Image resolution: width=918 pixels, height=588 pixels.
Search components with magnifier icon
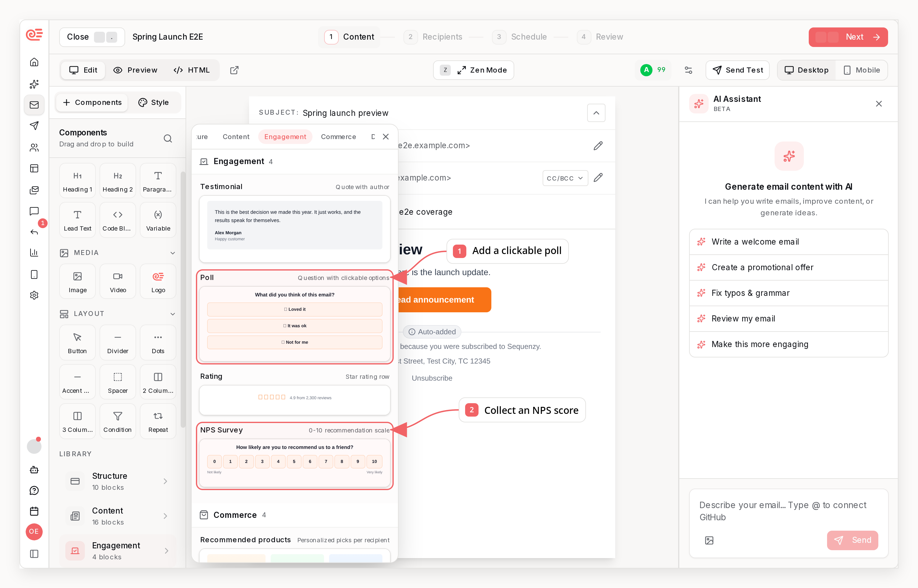point(168,138)
